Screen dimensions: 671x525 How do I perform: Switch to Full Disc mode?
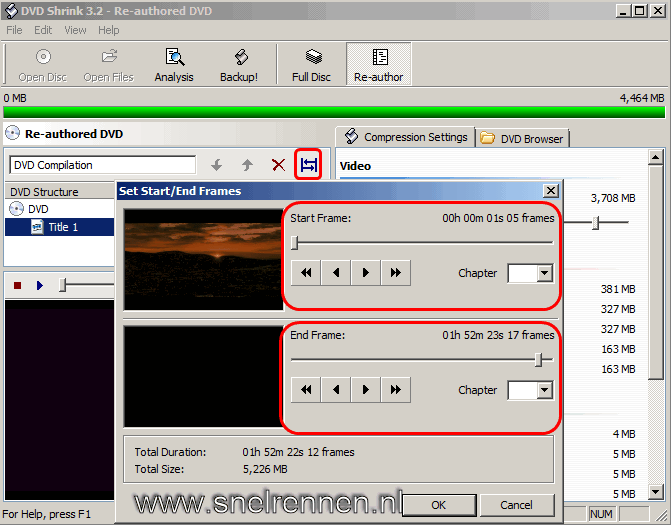pos(312,65)
